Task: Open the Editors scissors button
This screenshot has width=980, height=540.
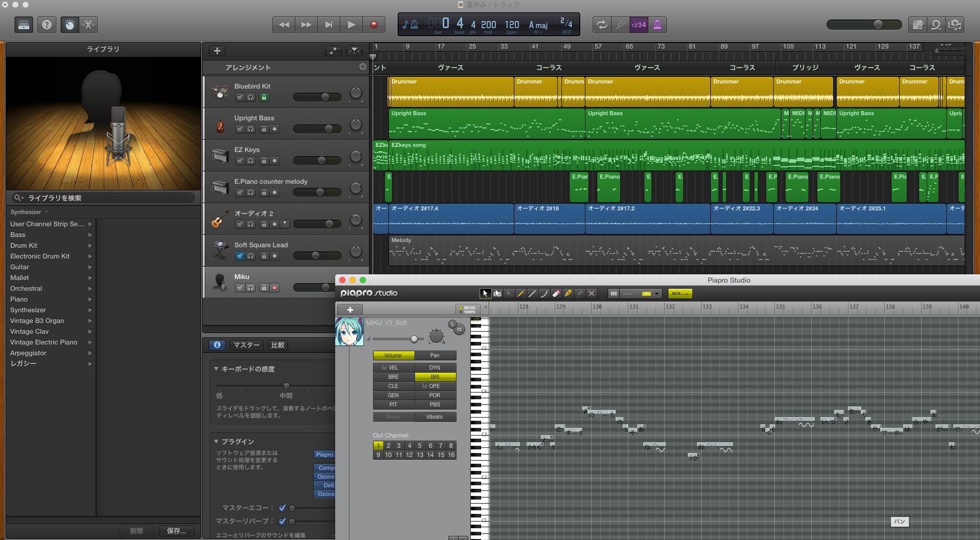Action: click(88, 25)
